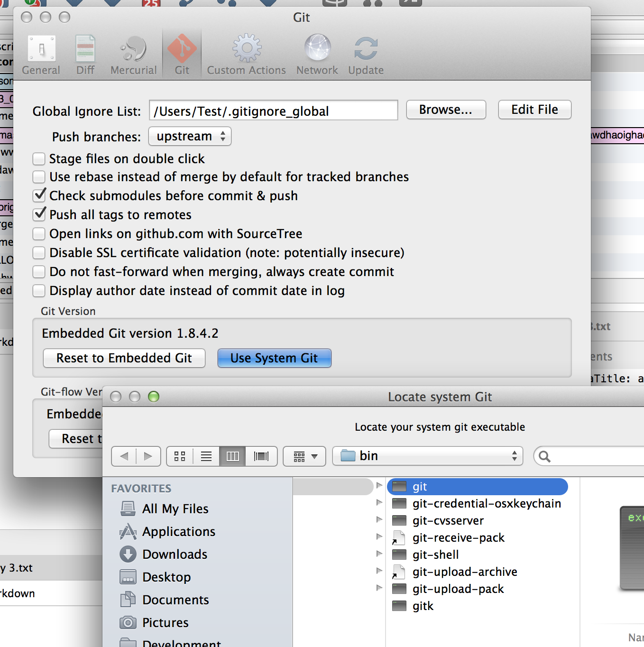Enable Do not fast-forward when merging
This screenshot has width=644, height=647.
click(x=39, y=272)
